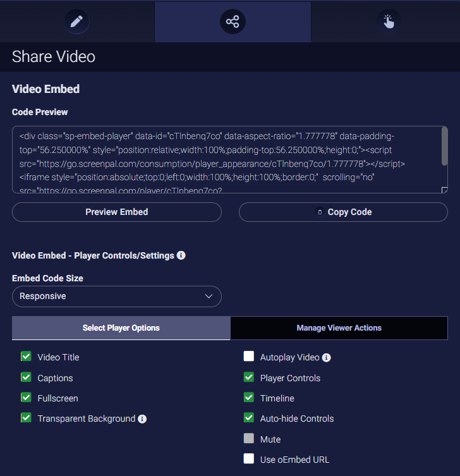Click the "Code Preview" label

click(x=40, y=112)
